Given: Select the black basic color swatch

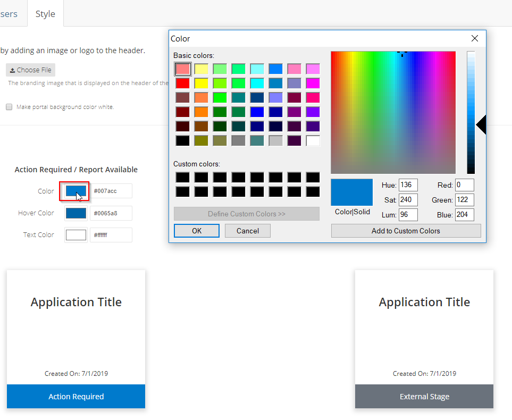Looking at the screenshot, I should [182, 141].
